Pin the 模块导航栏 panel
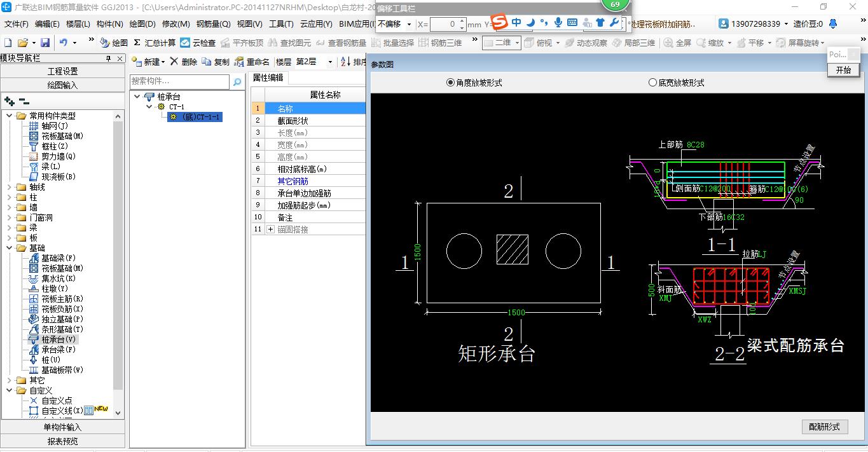Image resolution: width=868 pixels, height=452 pixels. pyautogui.click(x=109, y=58)
